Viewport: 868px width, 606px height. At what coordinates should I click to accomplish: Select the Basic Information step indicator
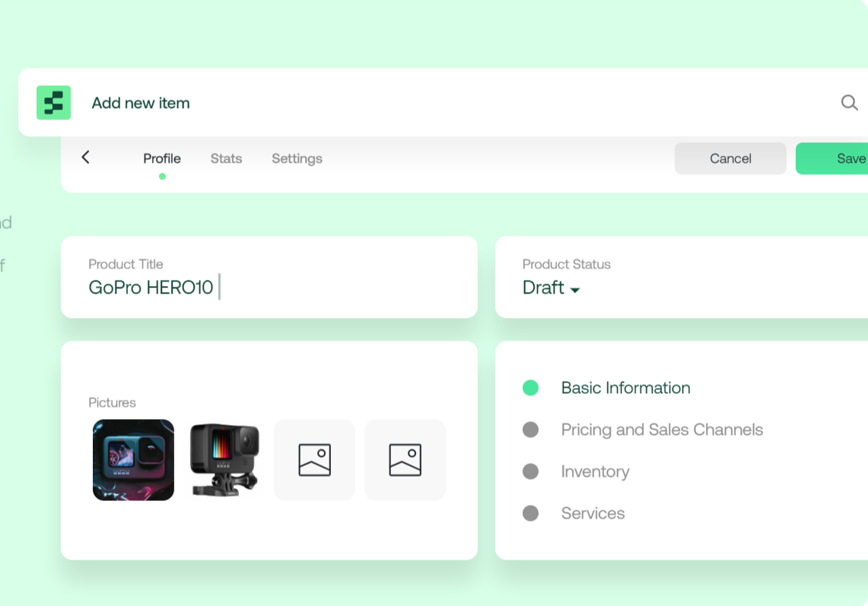click(x=530, y=388)
